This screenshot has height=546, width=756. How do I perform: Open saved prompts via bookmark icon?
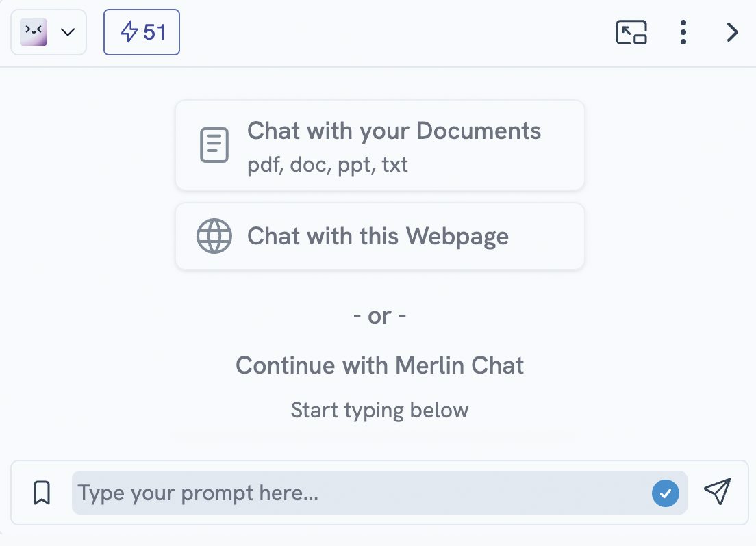[x=42, y=493]
